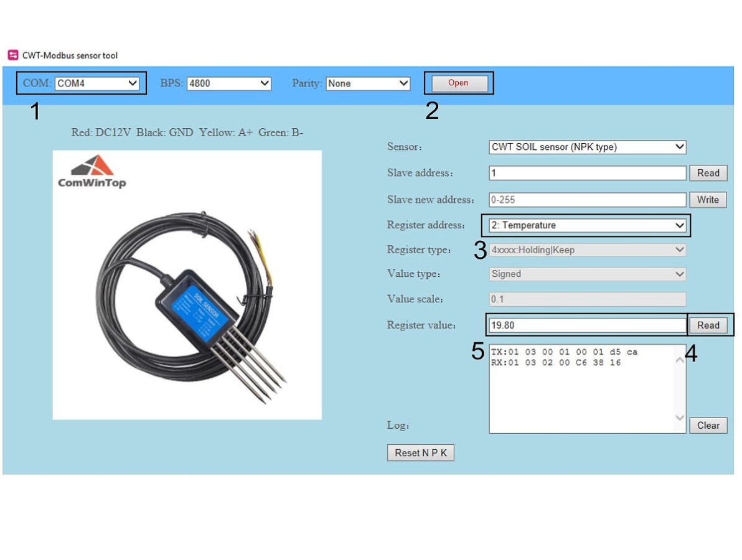Focus the Slave new address field
742x560 pixels.
(x=587, y=200)
